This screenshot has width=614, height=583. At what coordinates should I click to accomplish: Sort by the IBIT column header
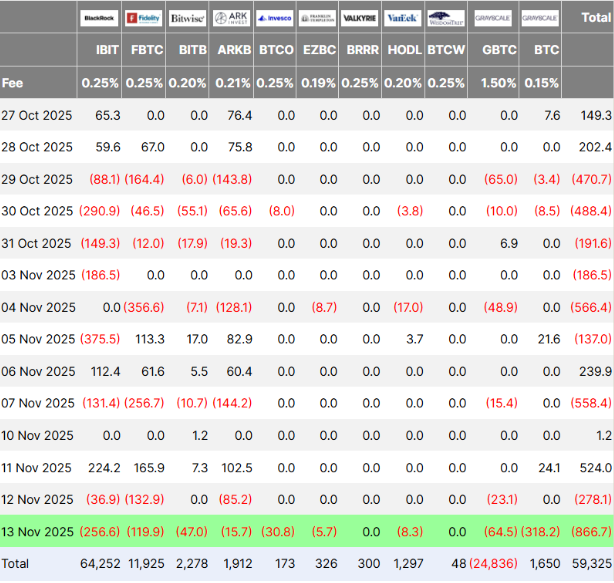tap(108, 49)
